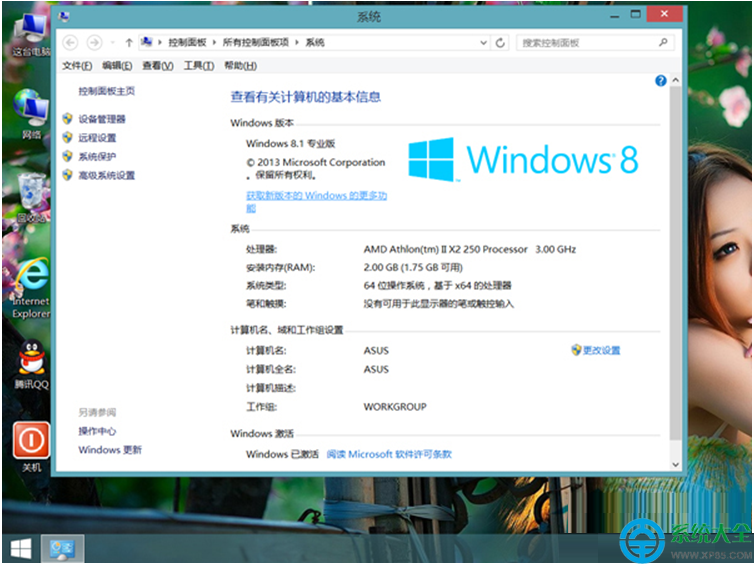Click the vertical scrollbar thumb
Screen dimensions: 754x566
tap(675, 263)
